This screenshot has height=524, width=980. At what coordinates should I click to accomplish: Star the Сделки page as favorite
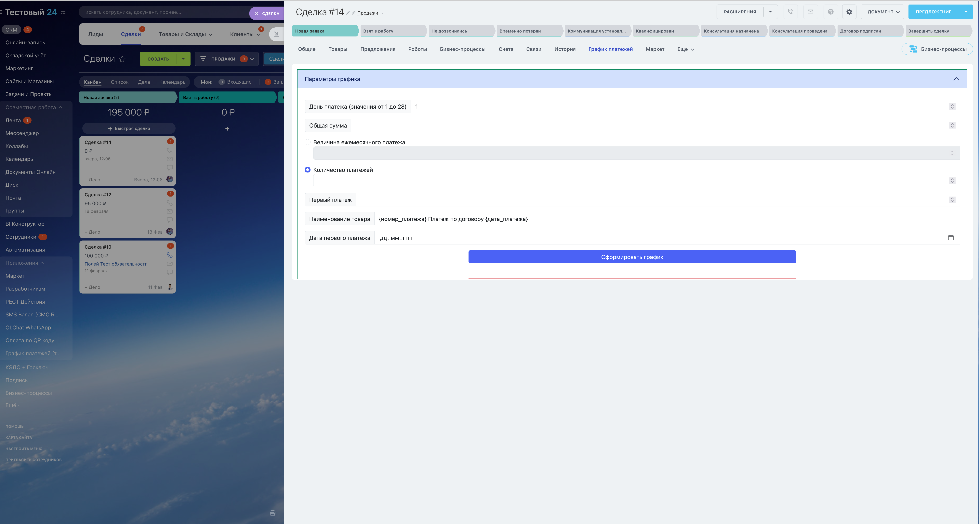pyautogui.click(x=122, y=59)
